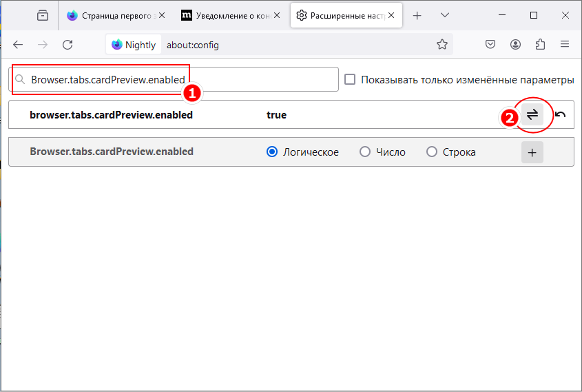Open the Pocket save icon
The width and height of the screenshot is (582, 392).
[x=490, y=45]
